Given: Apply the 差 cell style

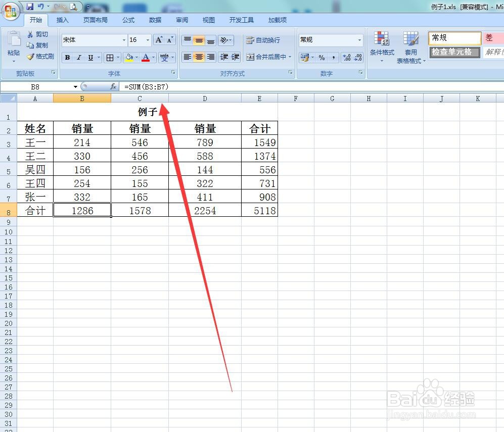Looking at the screenshot, I should click(493, 38).
